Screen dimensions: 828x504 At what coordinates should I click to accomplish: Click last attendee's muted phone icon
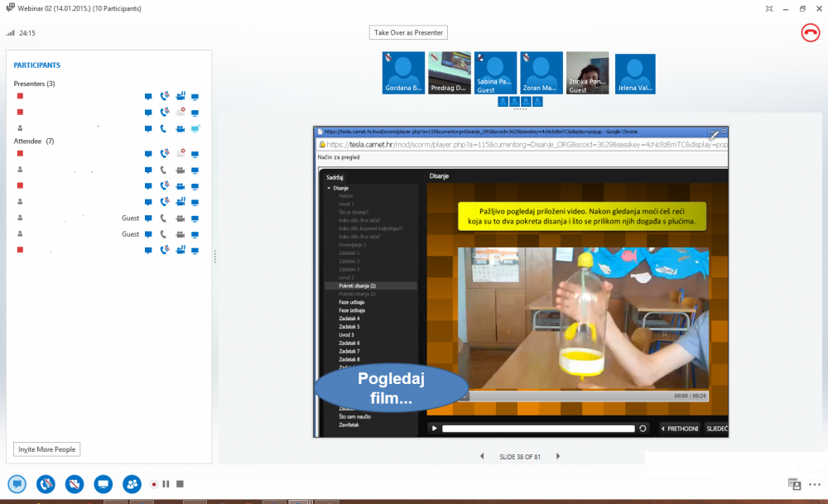point(165,250)
